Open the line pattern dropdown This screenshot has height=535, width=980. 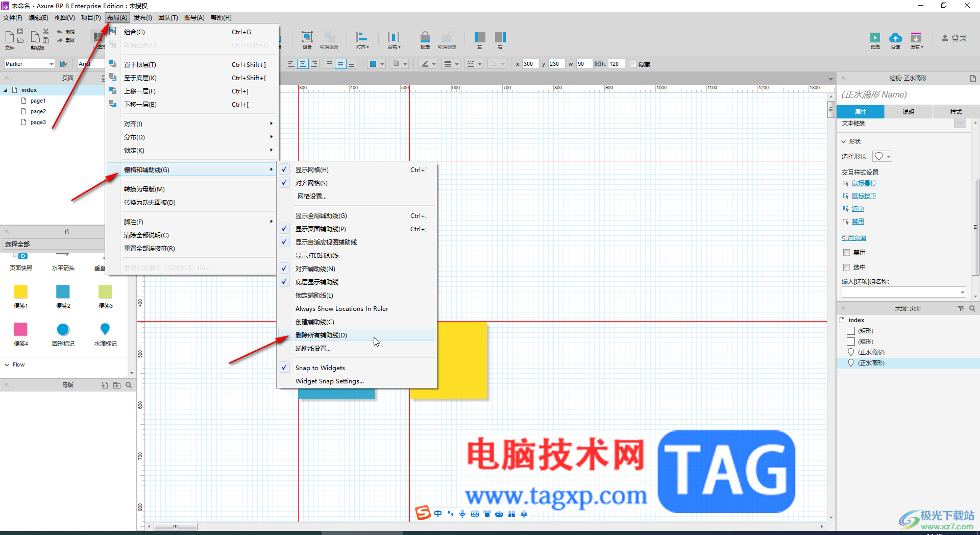click(480, 64)
